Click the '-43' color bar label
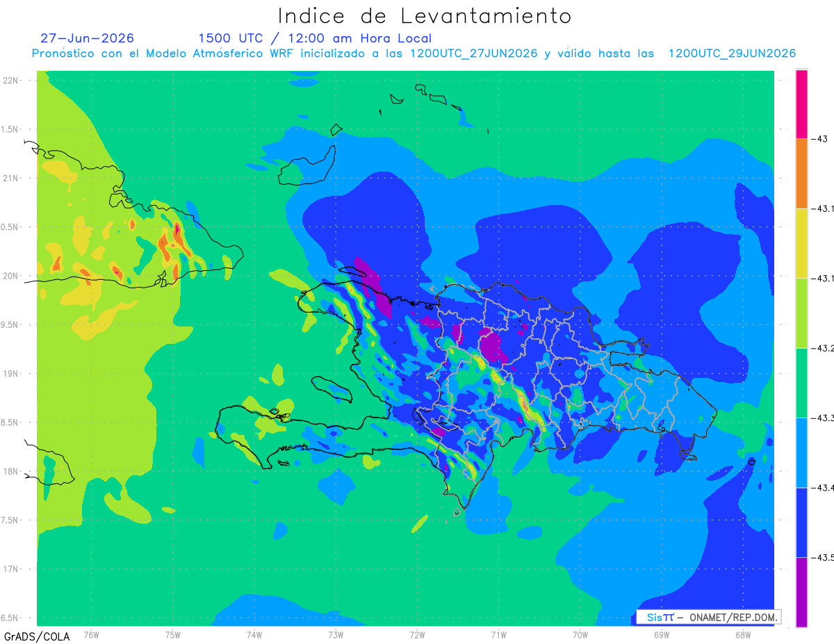 click(x=818, y=138)
